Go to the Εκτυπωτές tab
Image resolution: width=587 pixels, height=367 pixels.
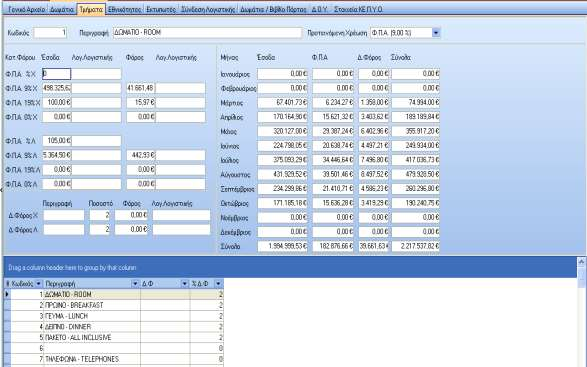point(161,9)
